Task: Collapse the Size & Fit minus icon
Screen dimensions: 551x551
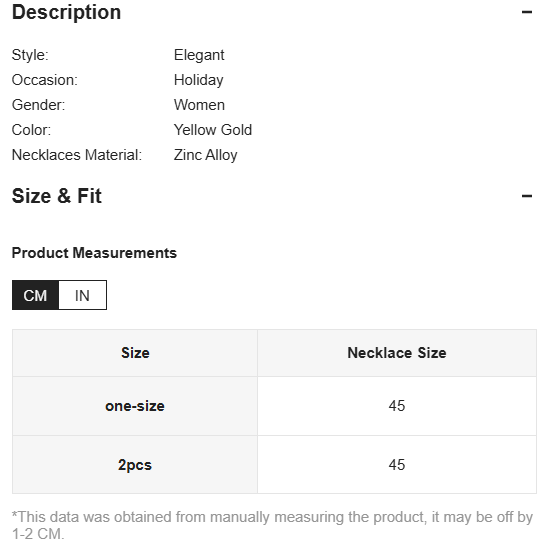Action: 527,196
